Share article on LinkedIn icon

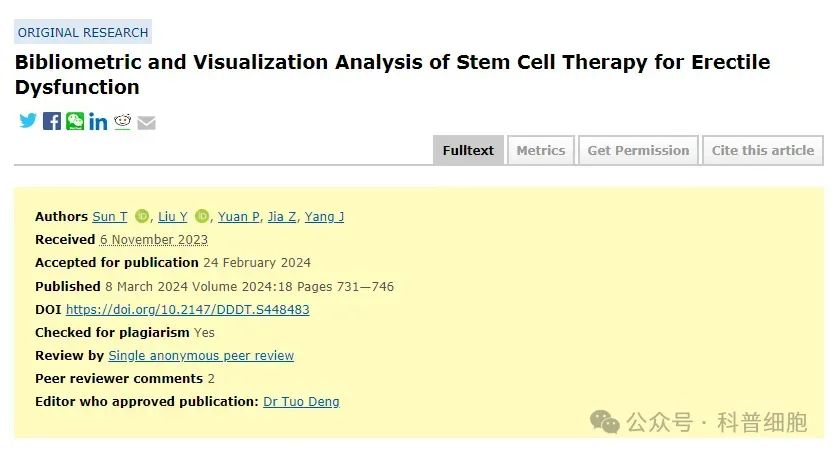[98, 122]
